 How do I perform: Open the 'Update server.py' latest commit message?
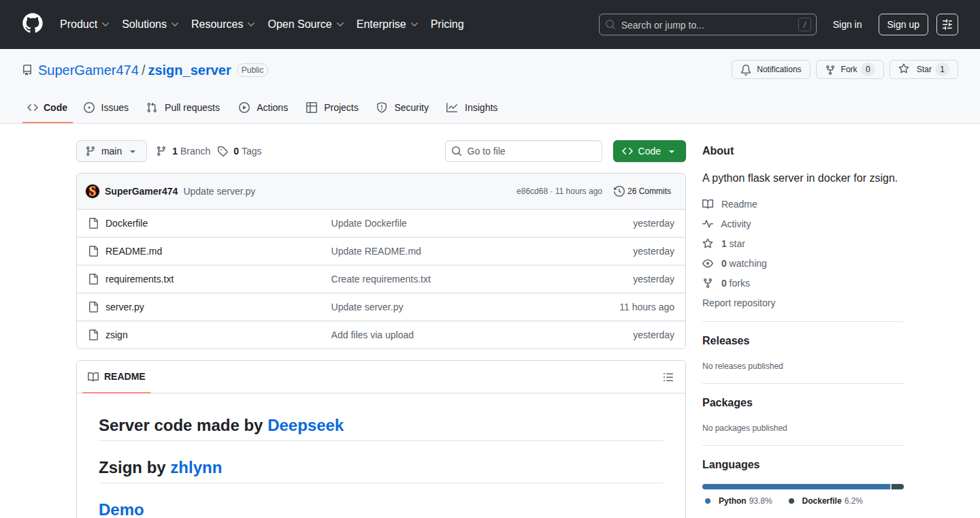pyautogui.click(x=219, y=191)
